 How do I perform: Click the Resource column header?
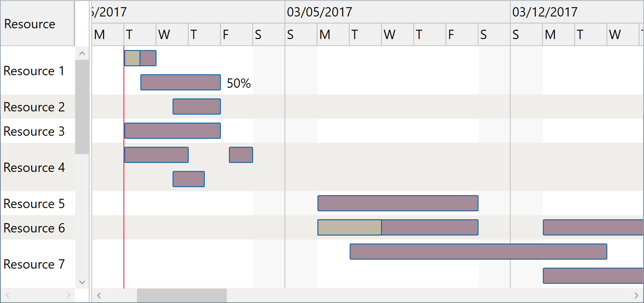(30, 23)
